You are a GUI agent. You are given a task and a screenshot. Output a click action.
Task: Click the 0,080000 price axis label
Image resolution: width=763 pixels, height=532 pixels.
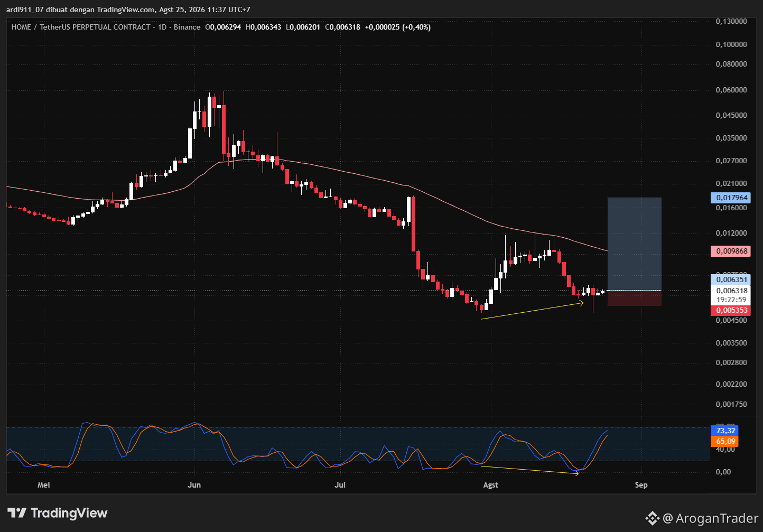(x=732, y=64)
